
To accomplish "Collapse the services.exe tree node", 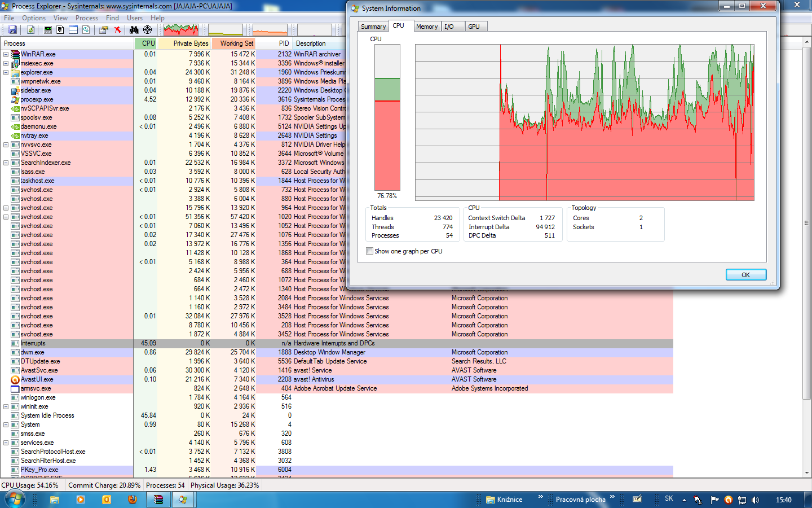I will pos(6,443).
